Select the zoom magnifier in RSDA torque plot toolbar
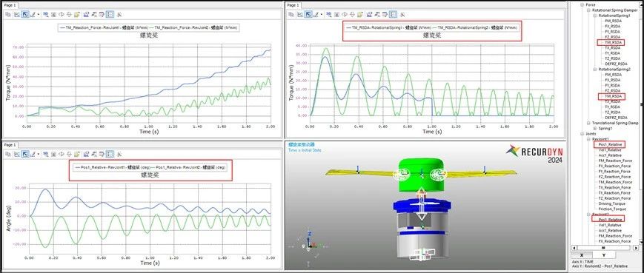Screen dimensions: 644x273 [329, 14]
